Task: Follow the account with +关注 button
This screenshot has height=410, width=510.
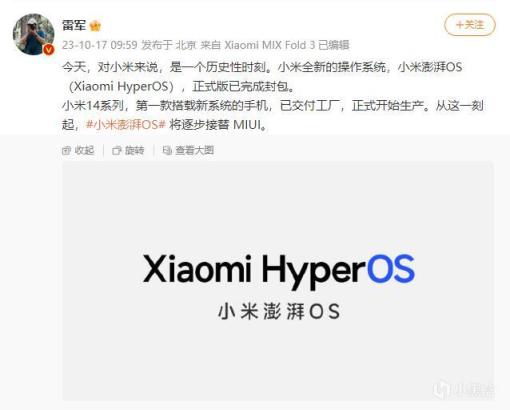Action: point(470,25)
